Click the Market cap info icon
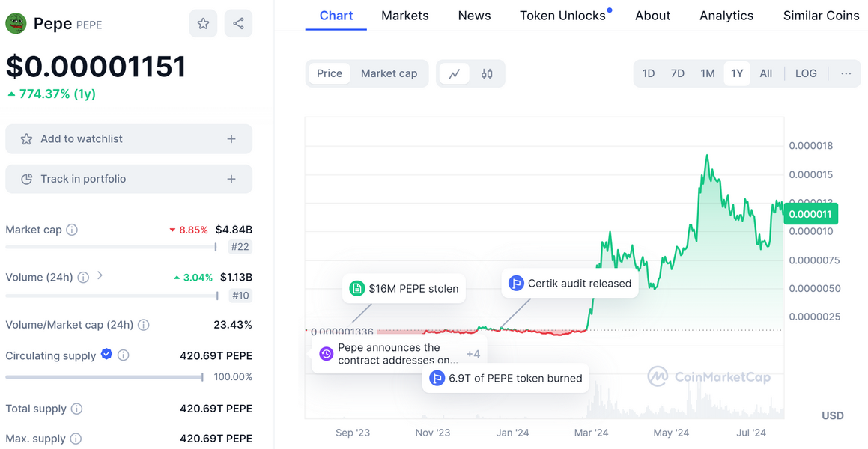Image resolution: width=868 pixels, height=449 pixels. (72, 230)
